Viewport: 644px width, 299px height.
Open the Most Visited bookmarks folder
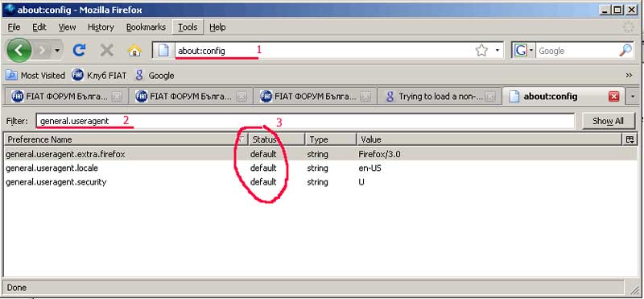tap(35, 75)
